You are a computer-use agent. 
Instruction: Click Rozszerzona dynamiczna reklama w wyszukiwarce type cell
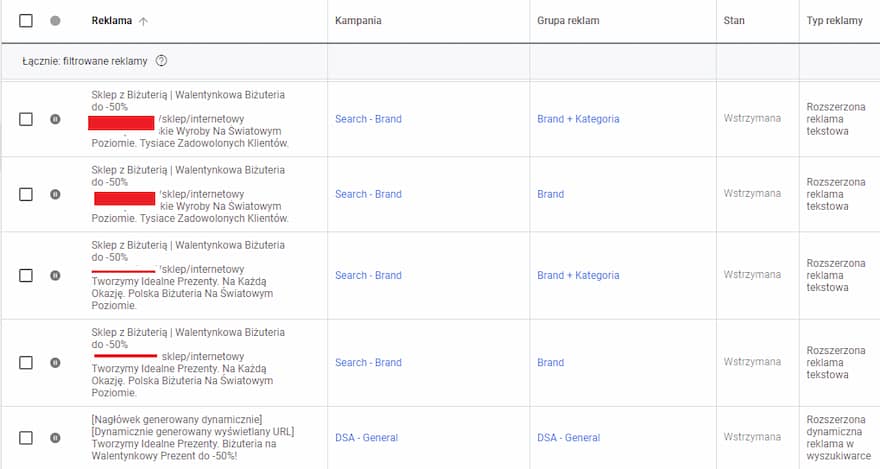[x=839, y=438]
